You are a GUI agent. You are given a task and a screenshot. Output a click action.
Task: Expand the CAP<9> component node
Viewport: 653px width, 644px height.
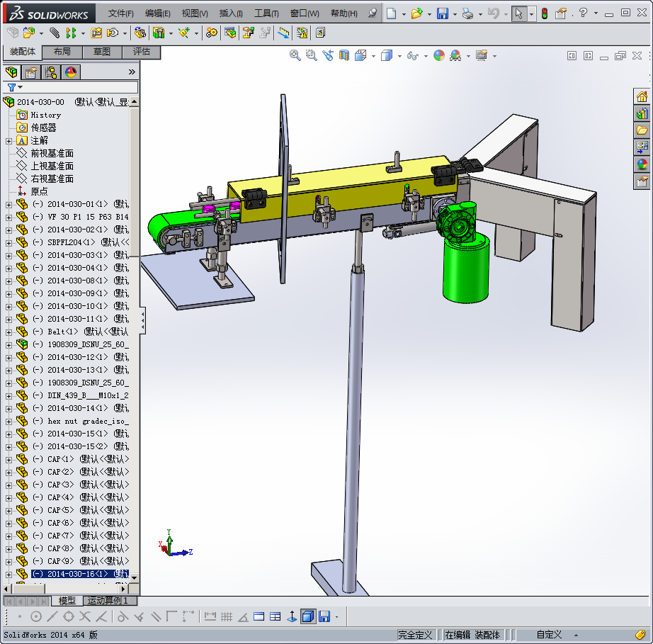click(x=8, y=562)
